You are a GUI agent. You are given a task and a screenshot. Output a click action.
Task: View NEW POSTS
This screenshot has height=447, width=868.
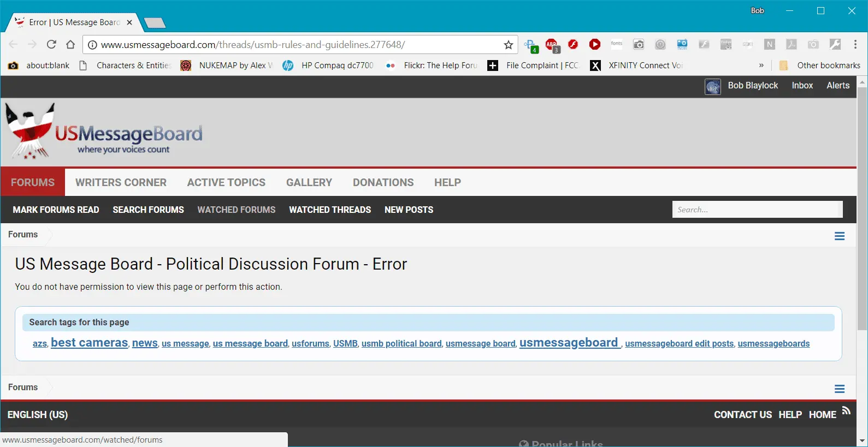point(409,210)
